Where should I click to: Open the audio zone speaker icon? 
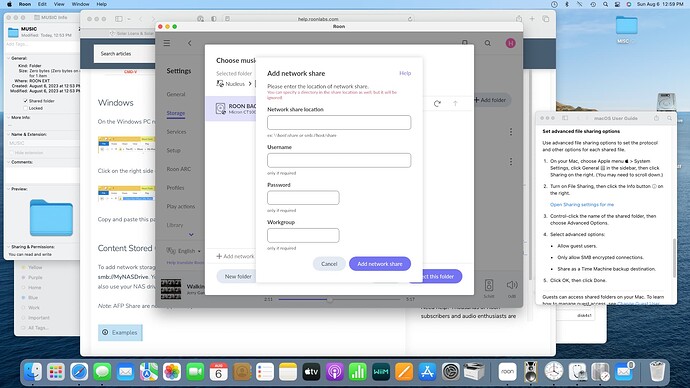[x=489, y=285]
